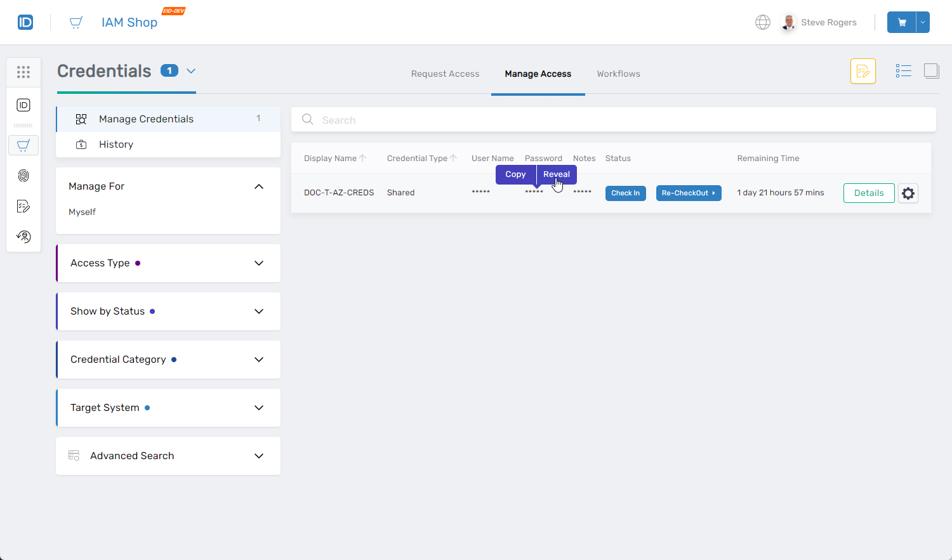
Task: Click the credentials Search field
Action: click(x=613, y=120)
